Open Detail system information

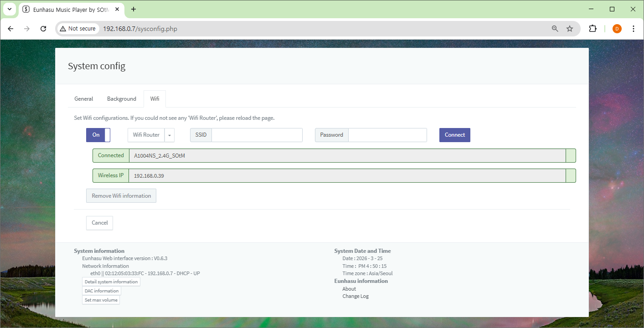(111, 282)
